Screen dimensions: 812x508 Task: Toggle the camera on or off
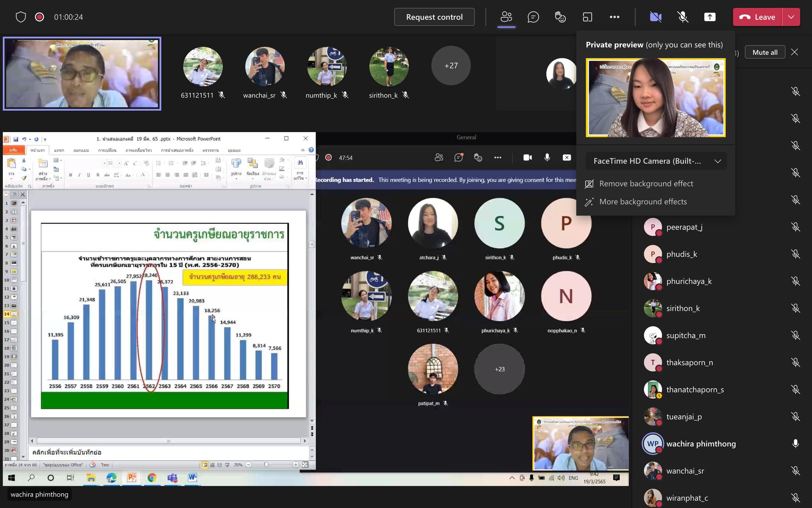click(655, 17)
